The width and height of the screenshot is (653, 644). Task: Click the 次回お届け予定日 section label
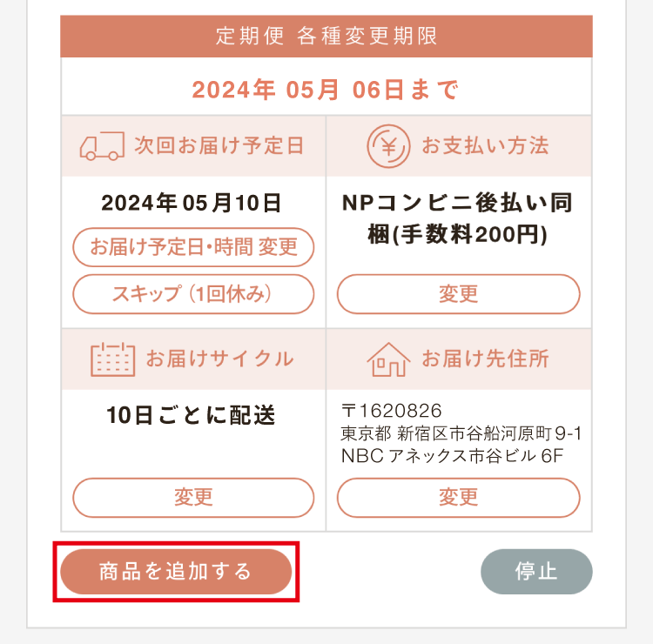(219, 145)
